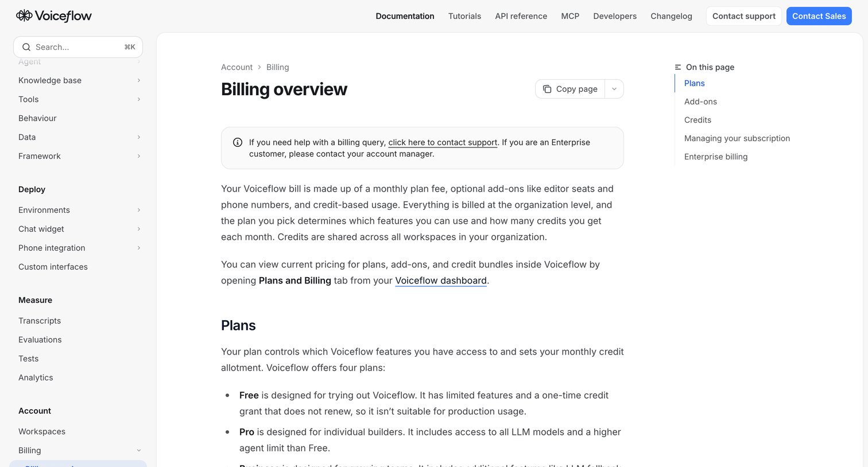This screenshot has height=467, width=868.
Task: Click the search magnifier icon
Action: tap(26, 47)
